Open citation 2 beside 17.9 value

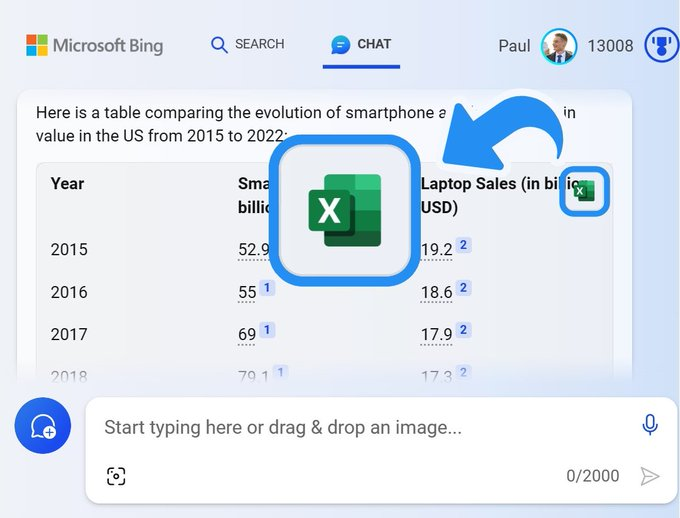pyautogui.click(x=464, y=330)
